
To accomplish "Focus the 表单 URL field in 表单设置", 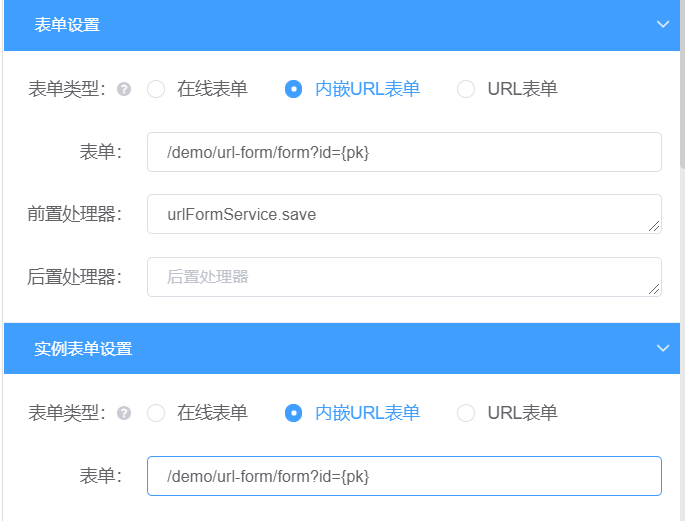I will pos(403,152).
